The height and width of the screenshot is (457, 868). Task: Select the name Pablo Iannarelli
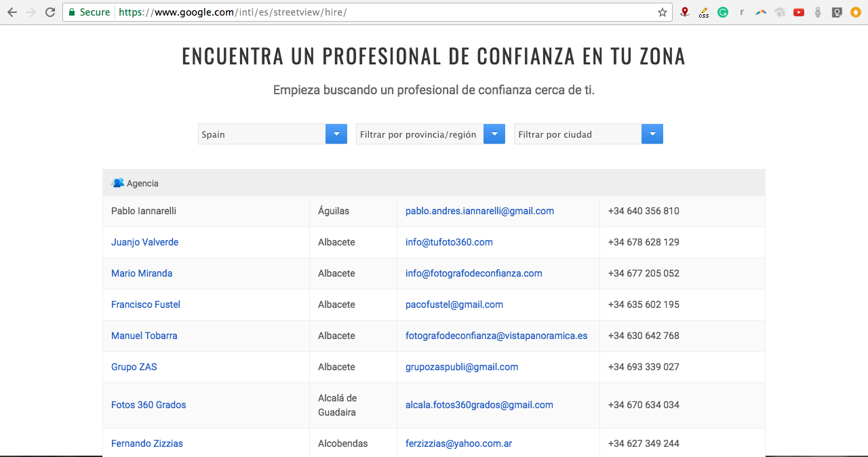(x=144, y=211)
